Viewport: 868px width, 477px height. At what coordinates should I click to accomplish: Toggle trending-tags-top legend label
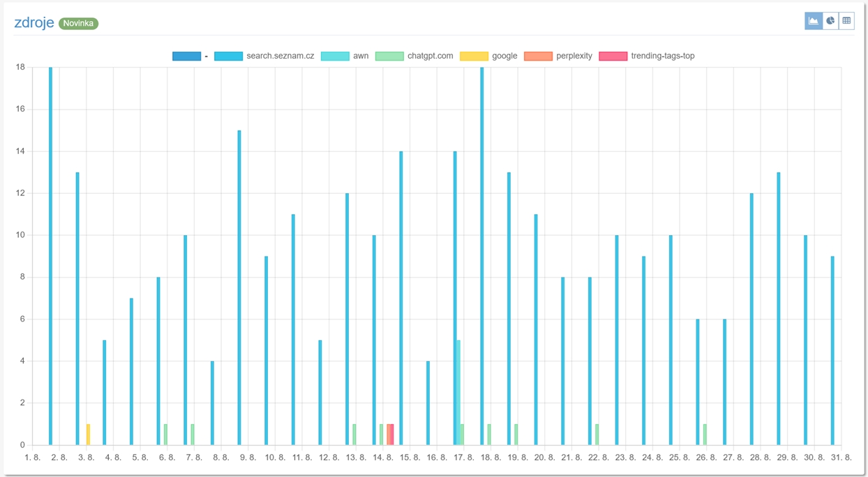click(x=662, y=56)
